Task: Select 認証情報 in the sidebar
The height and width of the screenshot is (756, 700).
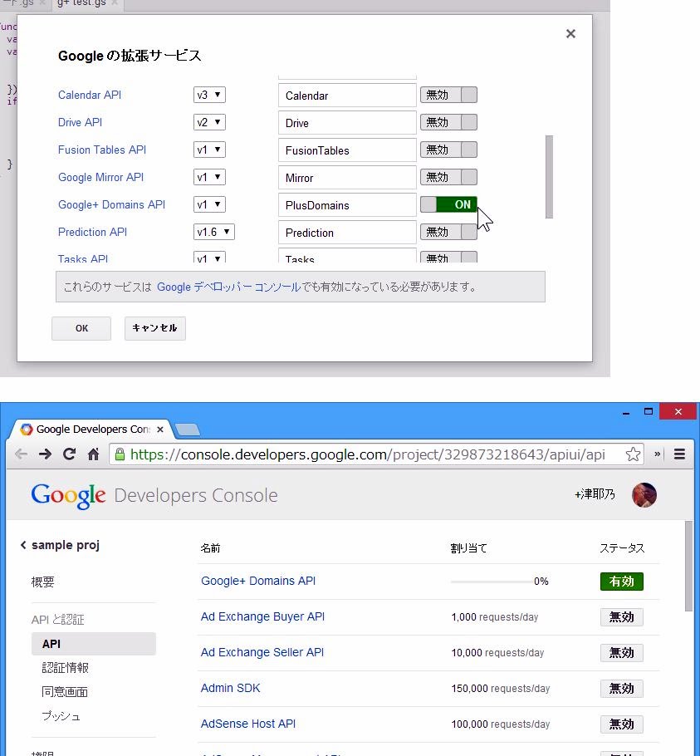Action: (66, 668)
